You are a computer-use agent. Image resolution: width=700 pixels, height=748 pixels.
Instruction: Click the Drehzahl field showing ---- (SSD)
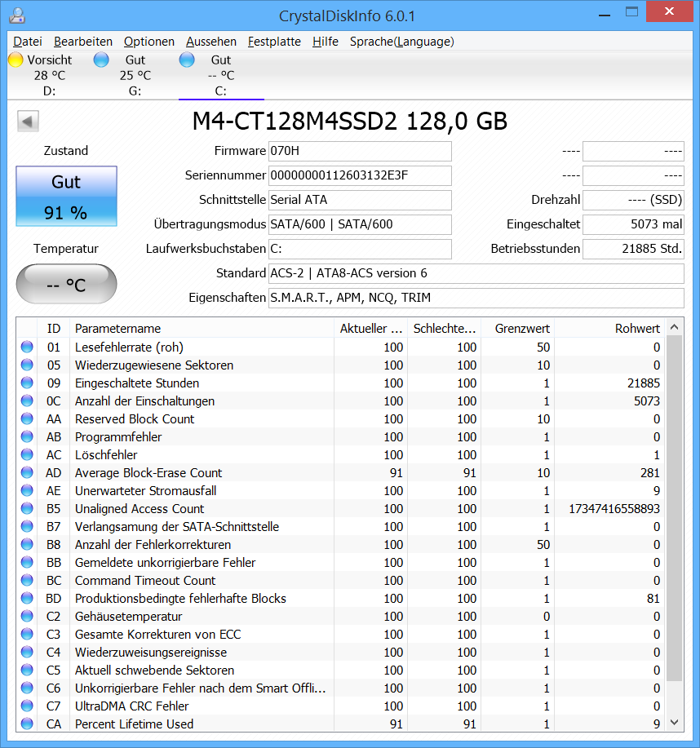click(633, 200)
